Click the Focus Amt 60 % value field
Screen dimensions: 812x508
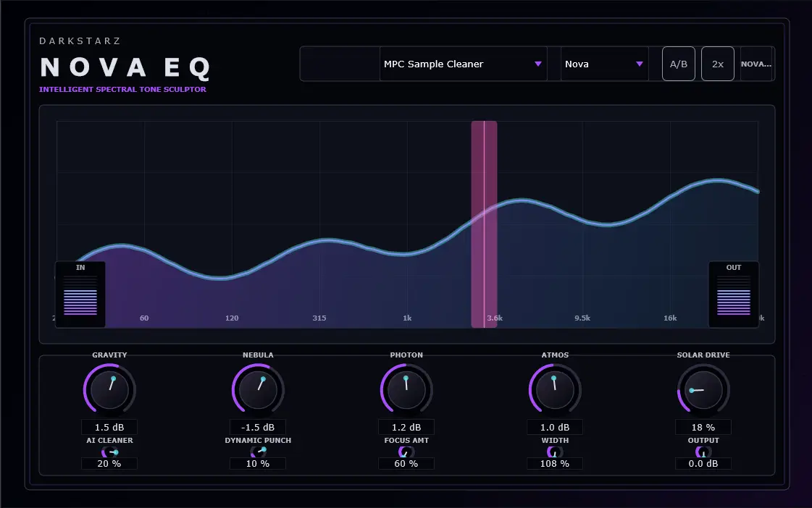point(406,464)
